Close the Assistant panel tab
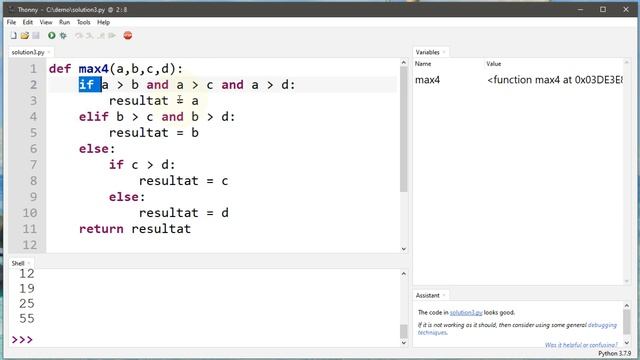640x360 pixels. [444, 295]
